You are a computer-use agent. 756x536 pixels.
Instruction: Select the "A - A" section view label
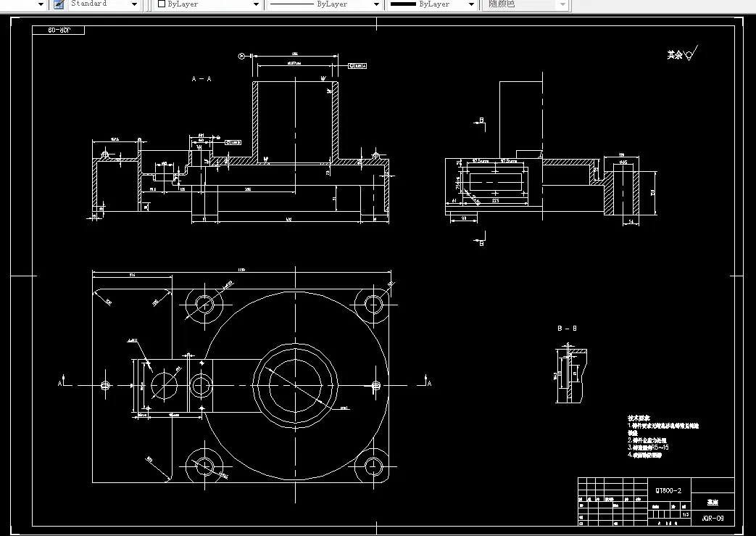(x=202, y=79)
